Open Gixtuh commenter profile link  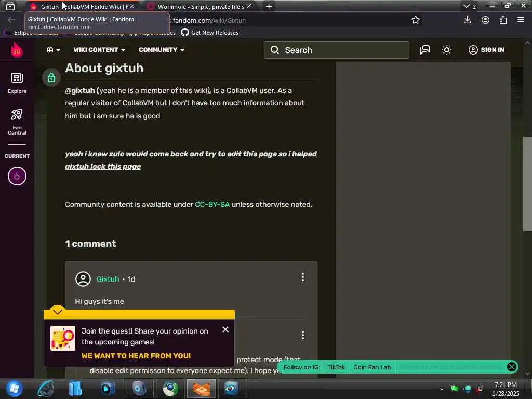click(x=108, y=279)
